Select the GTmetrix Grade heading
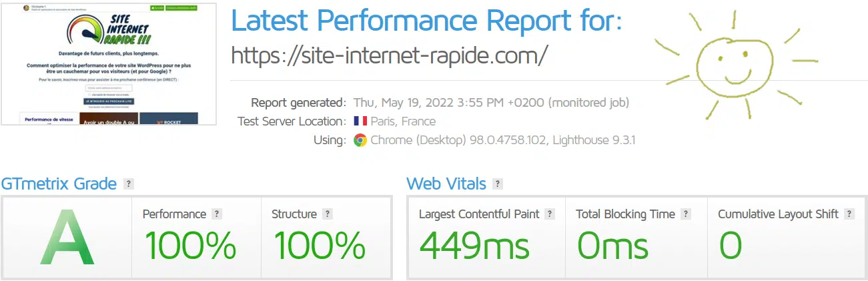The image size is (868, 281). [x=59, y=184]
